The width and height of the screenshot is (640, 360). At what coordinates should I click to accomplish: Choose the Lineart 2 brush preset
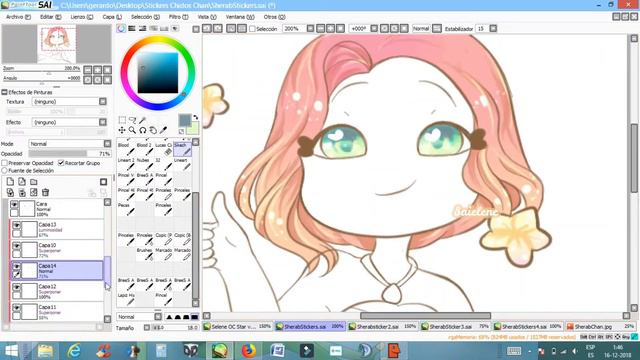(126, 164)
